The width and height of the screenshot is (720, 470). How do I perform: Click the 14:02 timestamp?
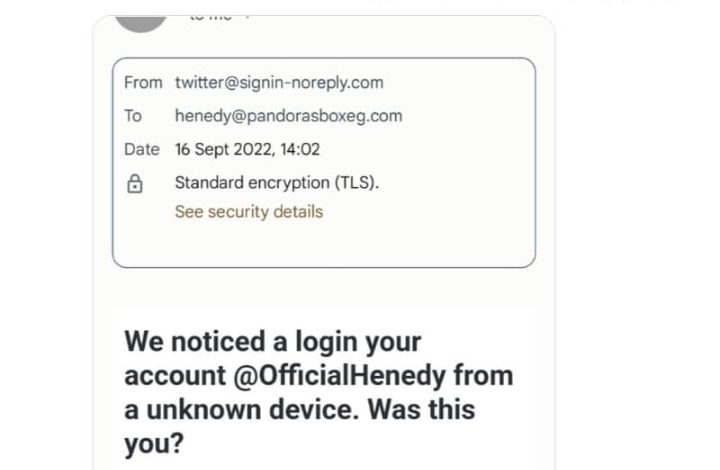click(300, 150)
